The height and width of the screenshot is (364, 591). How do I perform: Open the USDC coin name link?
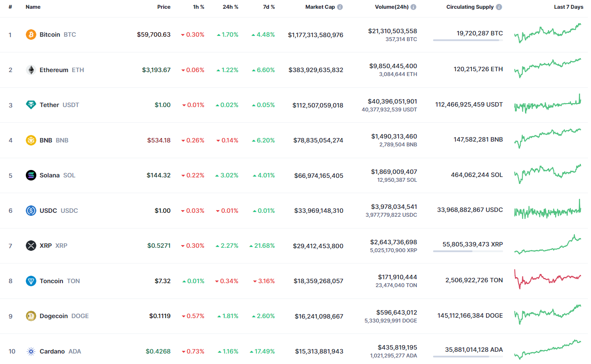pyautogui.click(x=48, y=211)
